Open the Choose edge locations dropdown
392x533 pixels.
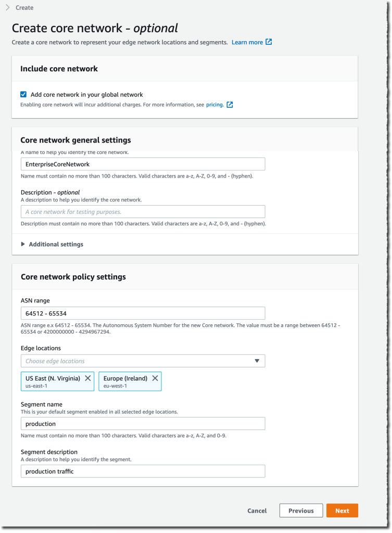pyautogui.click(x=143, y=361)
